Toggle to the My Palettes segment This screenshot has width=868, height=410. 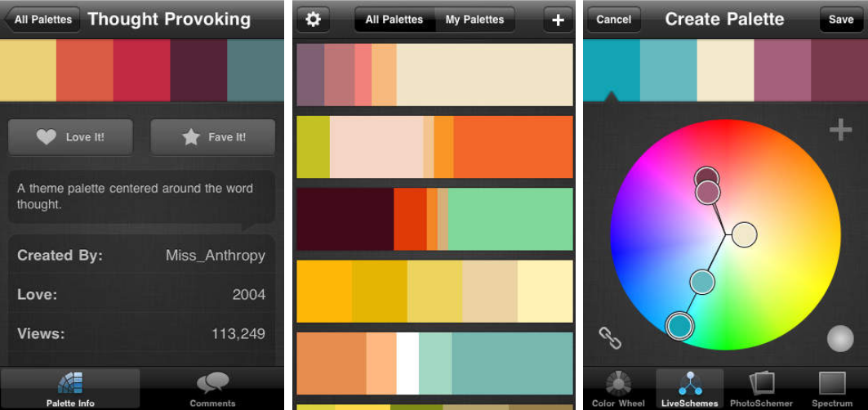474,20
